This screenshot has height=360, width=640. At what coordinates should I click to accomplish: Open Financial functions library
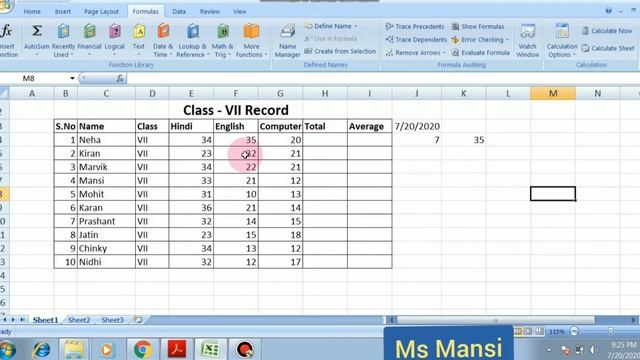click(x=89, y=40)
